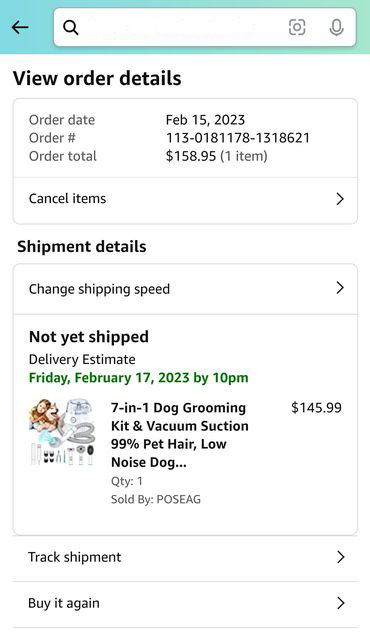Tap the Not yet shipped status heading
This screenshot has width=370, height=638.
point(89,337)
